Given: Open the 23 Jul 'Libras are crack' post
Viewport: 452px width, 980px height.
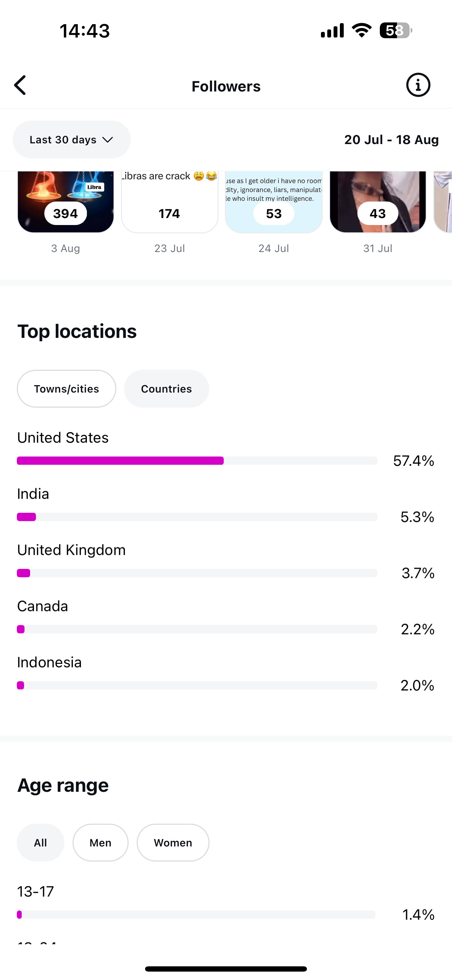Looking at the screenshot, I should [170, 202].
